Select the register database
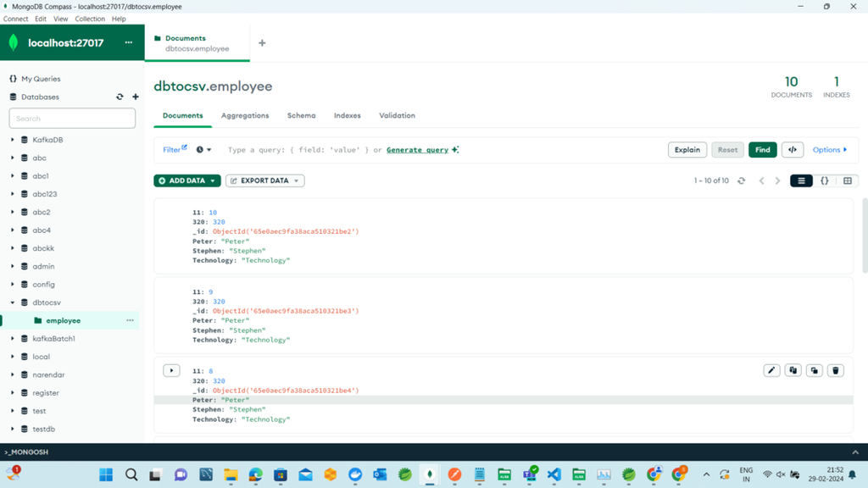The width and height of the screenshot is (868, 488). (46, 393)
